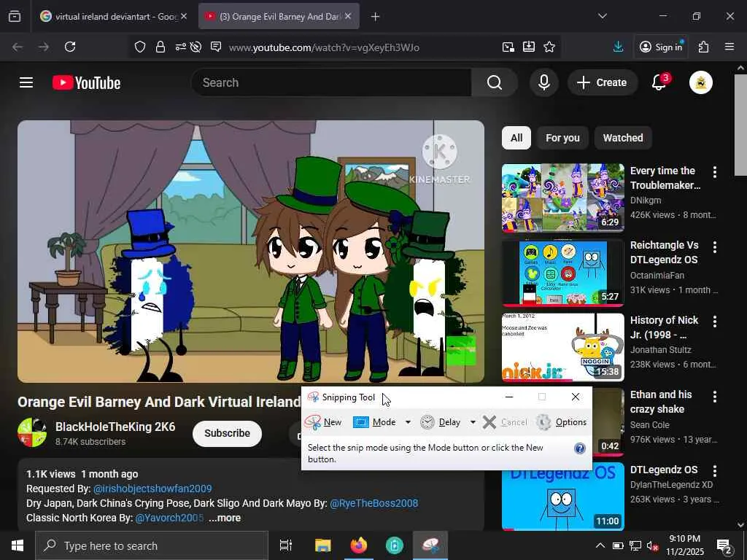Image resolution: width=747 pixels, height=560 pixels.
Task: Select the Watched filter chip
Action: point(623,138)
